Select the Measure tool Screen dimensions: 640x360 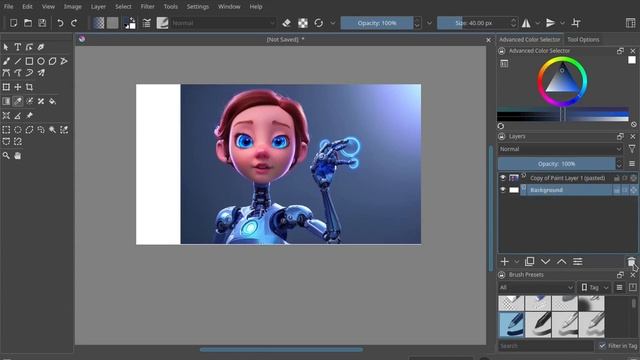point(18,116)
